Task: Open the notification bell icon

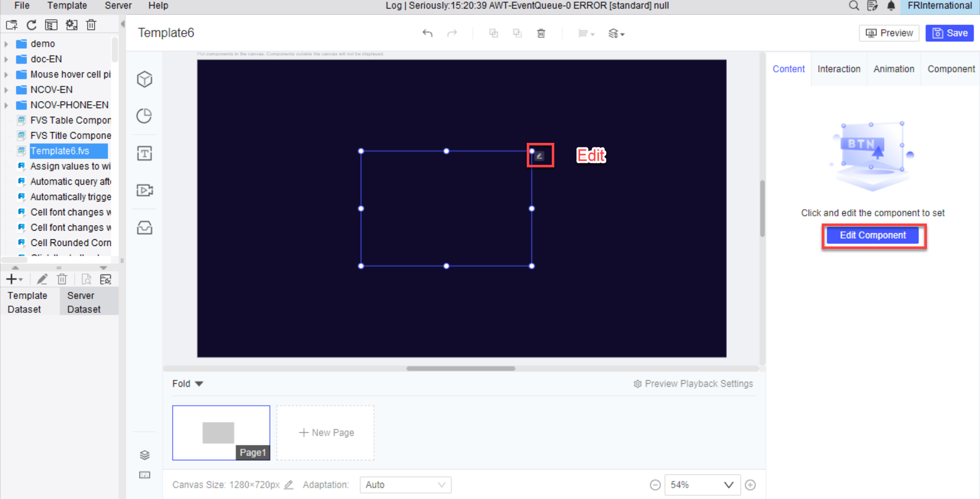Action: pos(891,6)
